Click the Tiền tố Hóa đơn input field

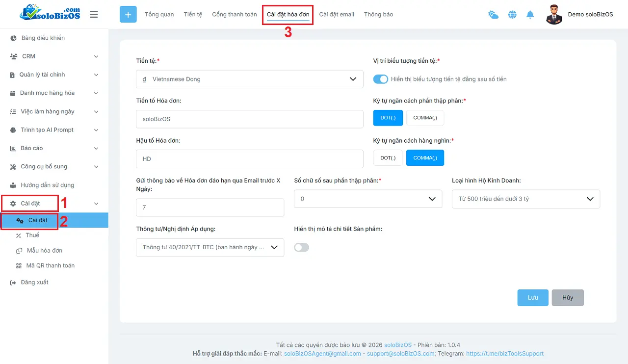pyautogui.click(x=250, y=119)
